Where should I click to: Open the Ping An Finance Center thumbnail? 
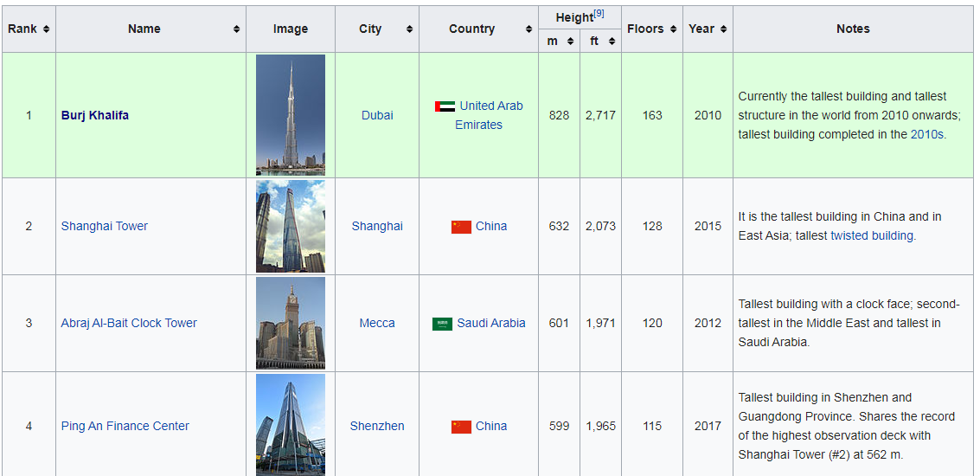coord(291,425)
